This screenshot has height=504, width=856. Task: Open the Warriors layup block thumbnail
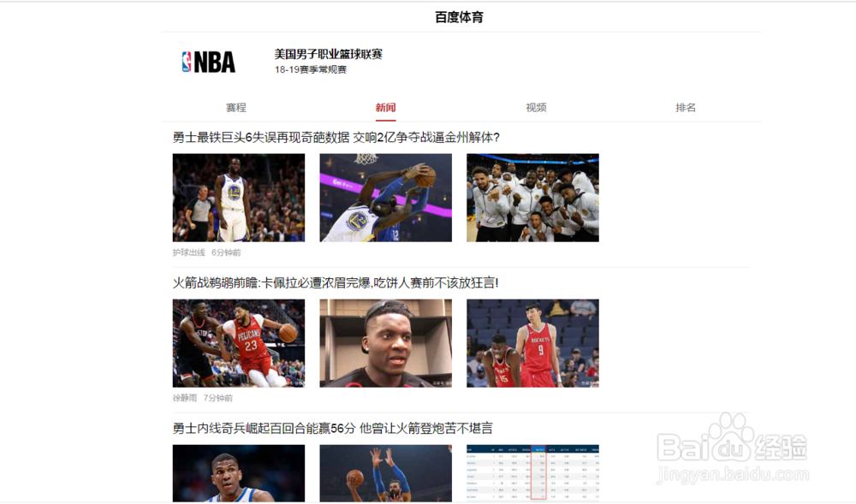385,198
